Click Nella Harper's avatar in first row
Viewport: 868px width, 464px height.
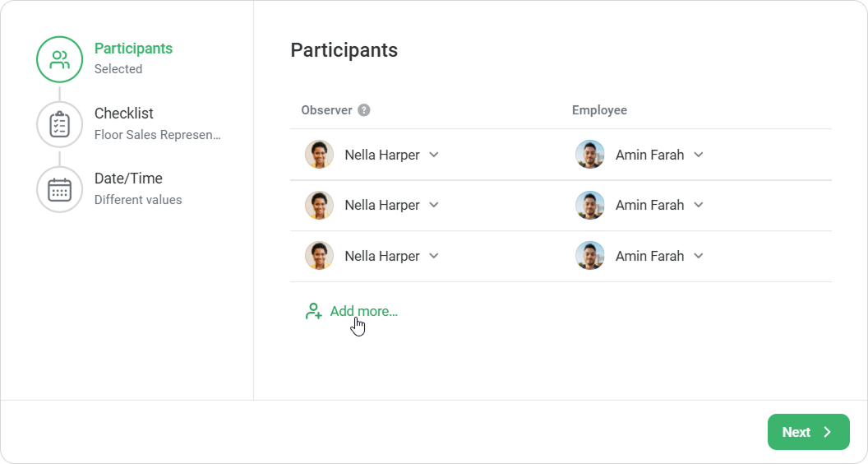(x=320, y=154)
